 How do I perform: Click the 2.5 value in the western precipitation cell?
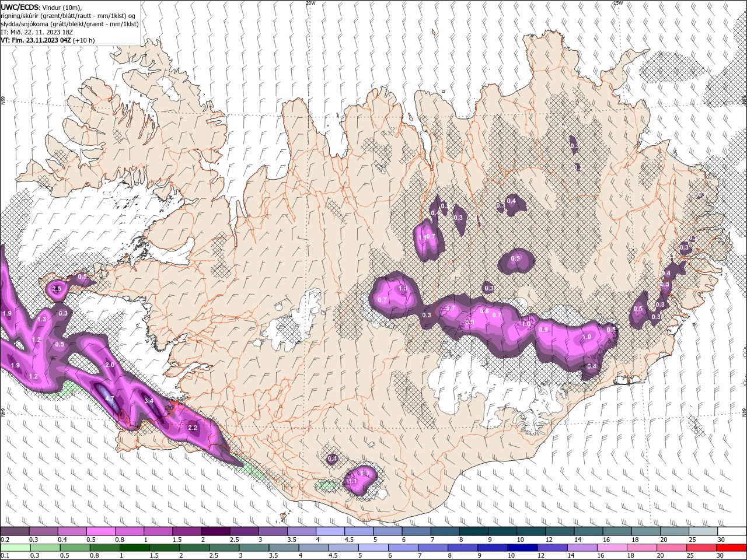[x=57, y=289]
